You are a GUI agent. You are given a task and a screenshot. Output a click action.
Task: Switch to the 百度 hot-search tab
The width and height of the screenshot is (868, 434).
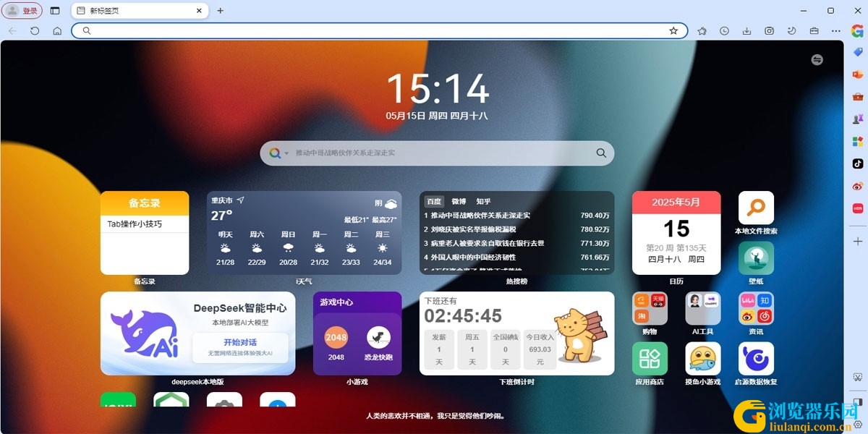433,202
